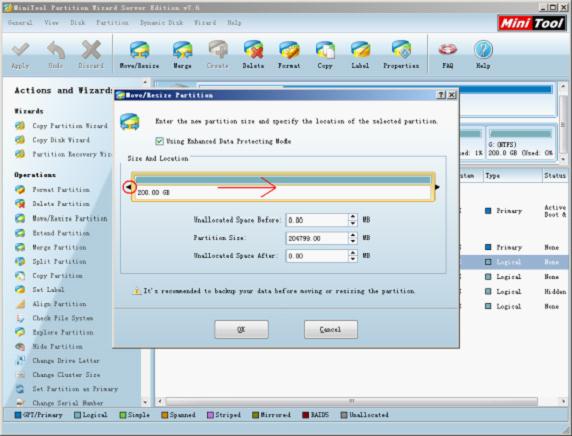Click down arrow of Actions panel scrollbar
Viewport: 572px width, 436px height.
coord(145,402)
